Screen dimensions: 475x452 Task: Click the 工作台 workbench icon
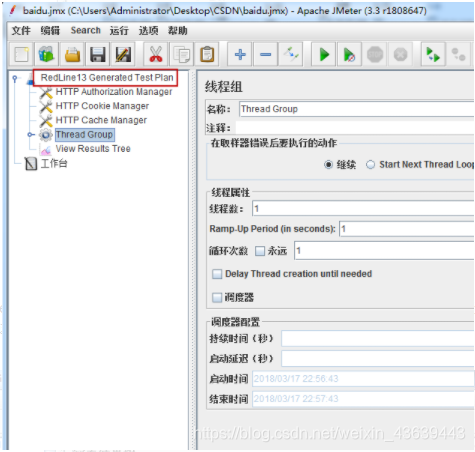point(31,164)
